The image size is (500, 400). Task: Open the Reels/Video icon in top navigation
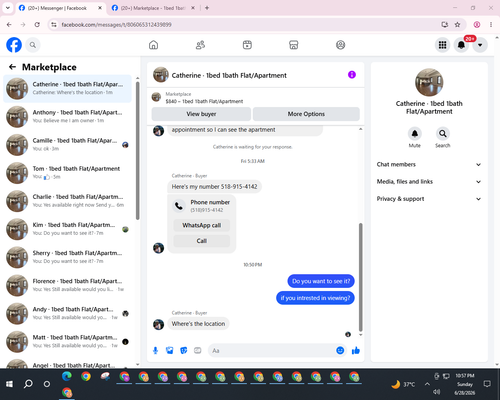[247, 45]
